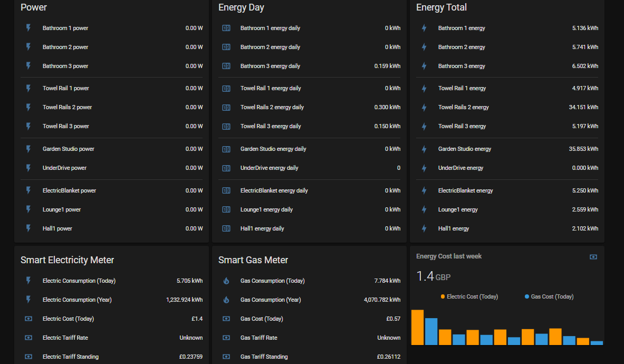Click the flash icon beside Garden Studio energy

coord(424,149)
